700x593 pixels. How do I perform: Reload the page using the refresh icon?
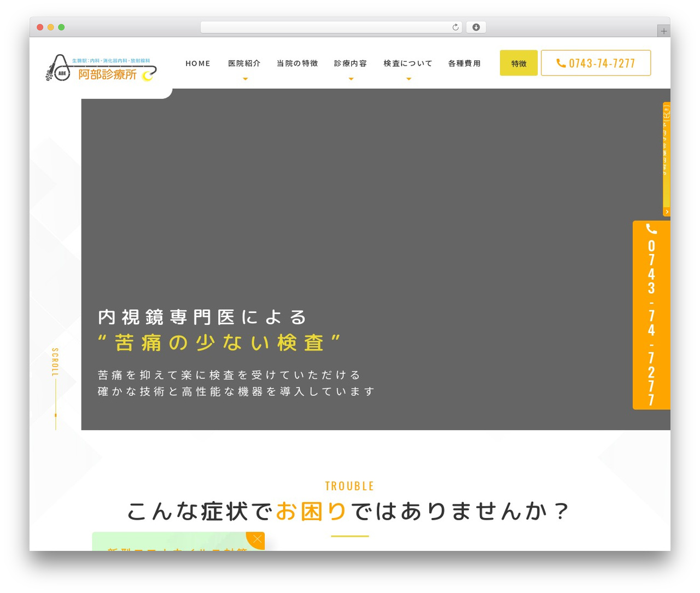(456, 27)
